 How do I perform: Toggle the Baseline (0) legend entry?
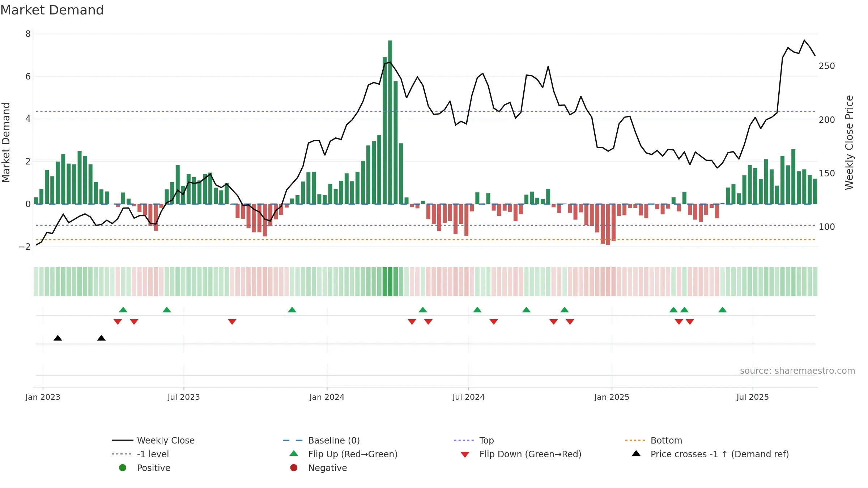point(322,440)
